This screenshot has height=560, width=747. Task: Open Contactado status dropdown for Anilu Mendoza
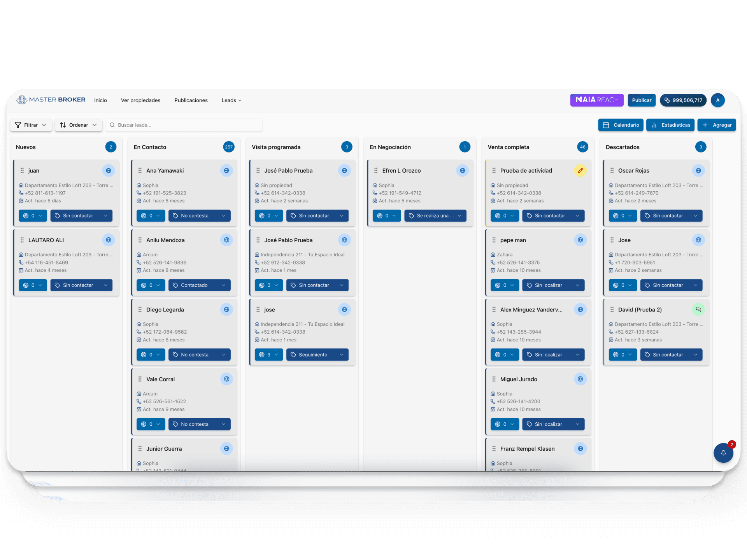pos(199,285)
